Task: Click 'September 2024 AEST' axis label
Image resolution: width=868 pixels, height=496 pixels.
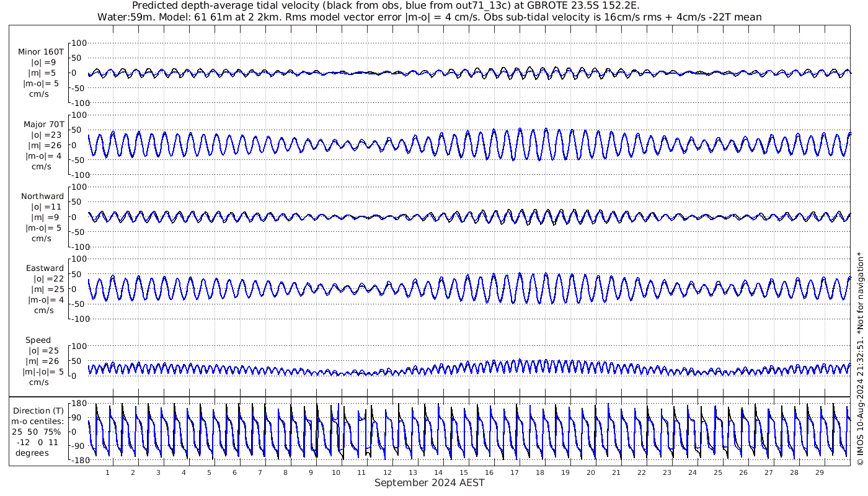Action: tap(429, 482)
